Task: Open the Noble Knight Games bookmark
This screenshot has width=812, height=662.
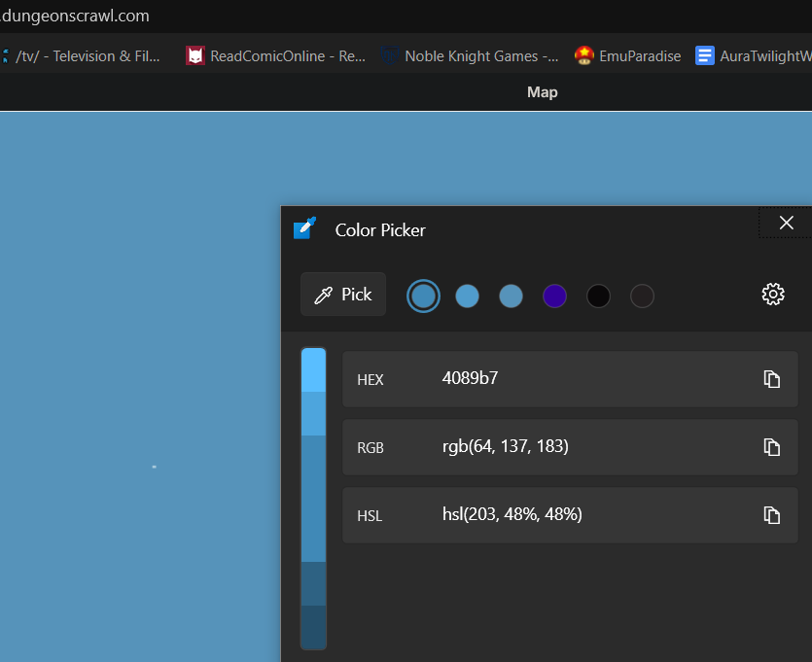Action: tap(471, 56)
